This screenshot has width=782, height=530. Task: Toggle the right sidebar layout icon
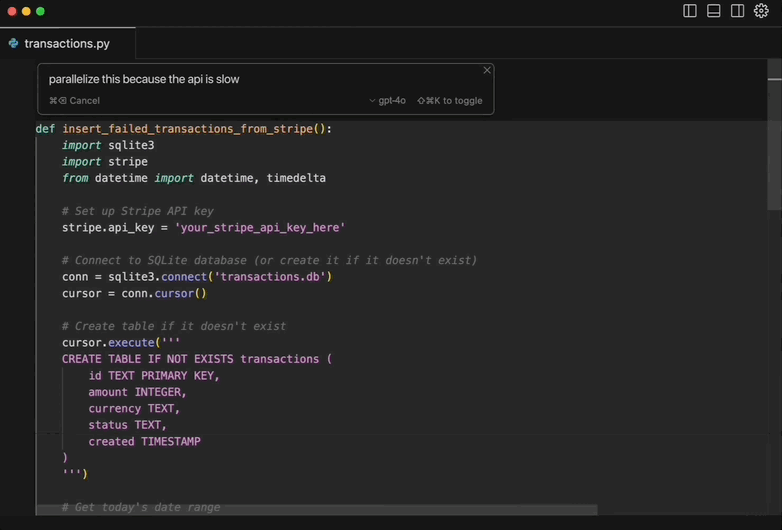click(737, 11)
